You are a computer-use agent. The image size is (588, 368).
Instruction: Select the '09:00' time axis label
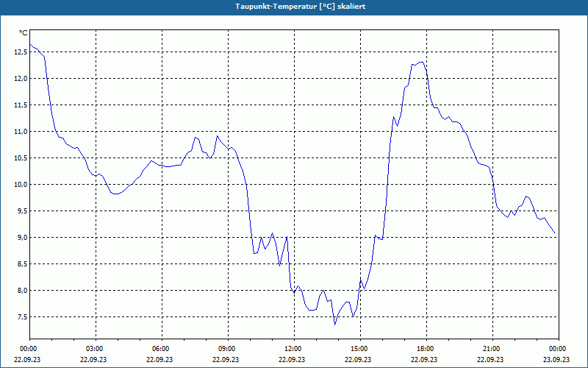228,349
